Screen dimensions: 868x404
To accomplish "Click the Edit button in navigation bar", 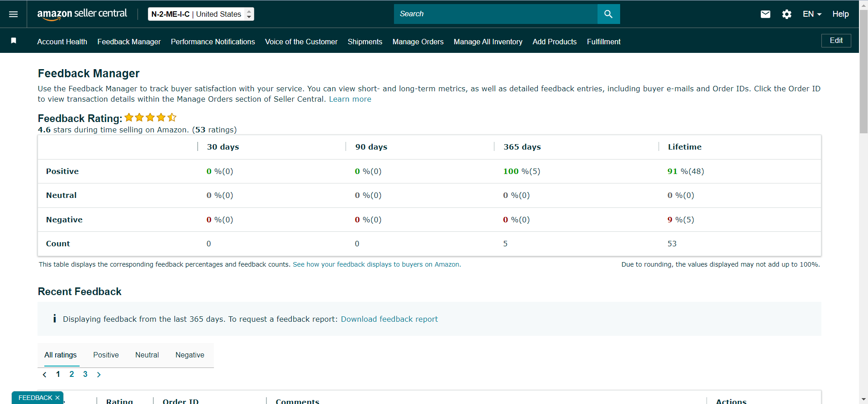I will 836,41.
